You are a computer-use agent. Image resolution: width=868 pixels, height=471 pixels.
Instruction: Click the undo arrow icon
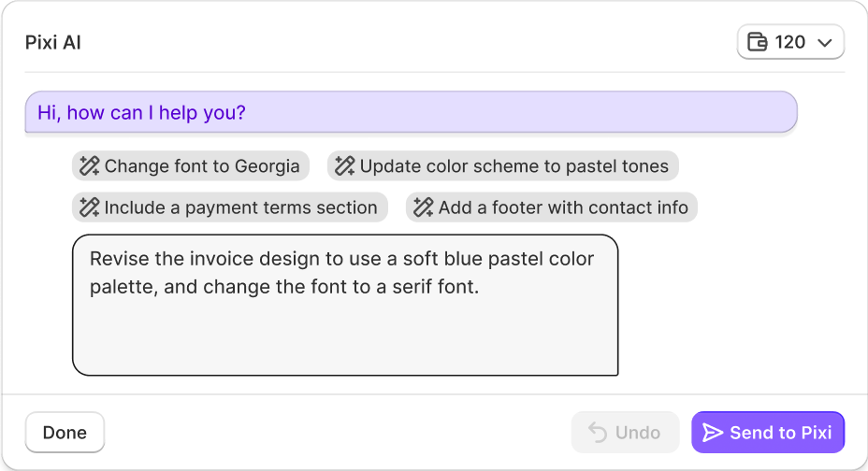598,433
